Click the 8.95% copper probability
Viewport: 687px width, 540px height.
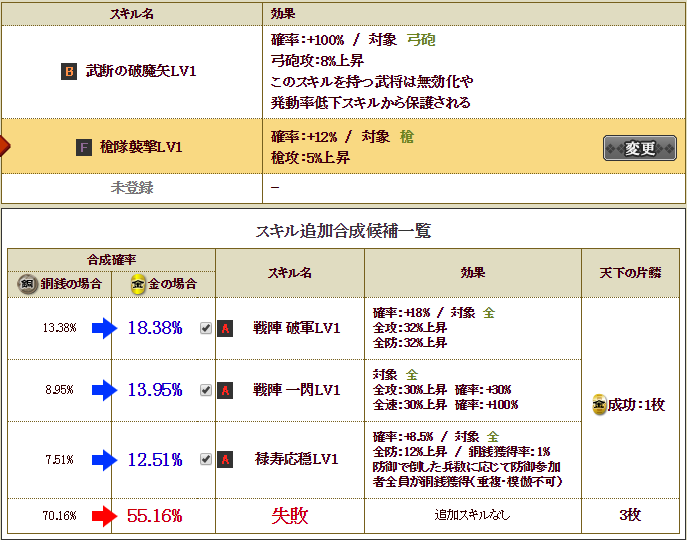coord(60,390)
